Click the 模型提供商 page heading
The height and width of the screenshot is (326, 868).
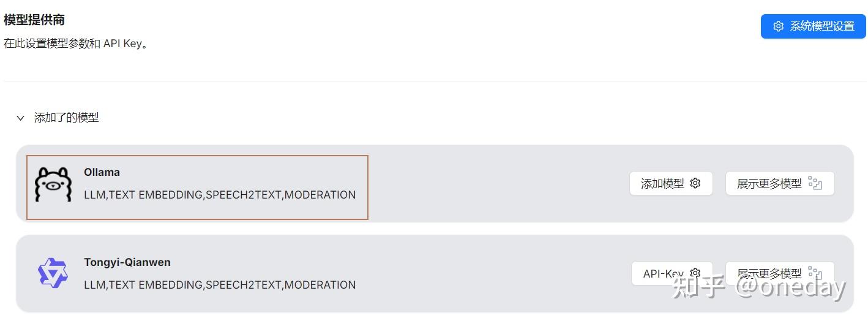34,20
